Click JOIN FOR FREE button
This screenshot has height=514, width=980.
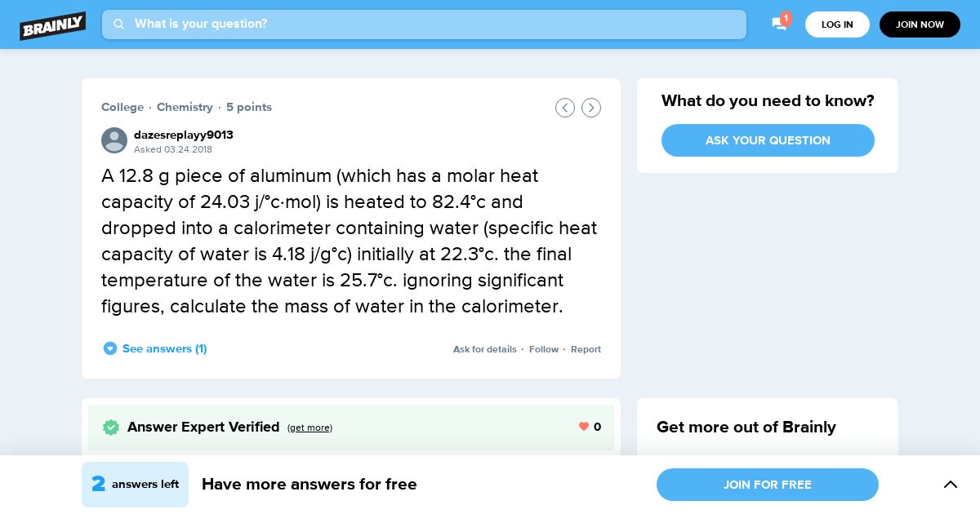click(768, 485)
